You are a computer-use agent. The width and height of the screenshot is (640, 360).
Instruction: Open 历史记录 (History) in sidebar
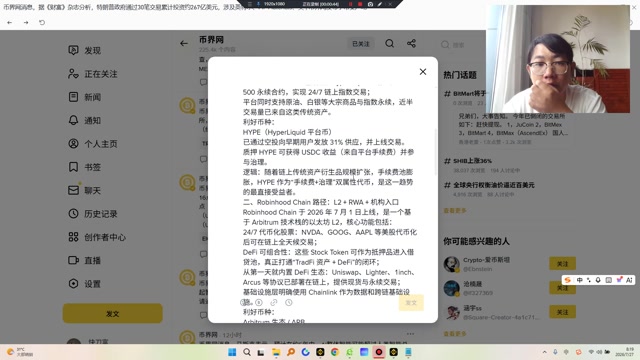(93, 213)
